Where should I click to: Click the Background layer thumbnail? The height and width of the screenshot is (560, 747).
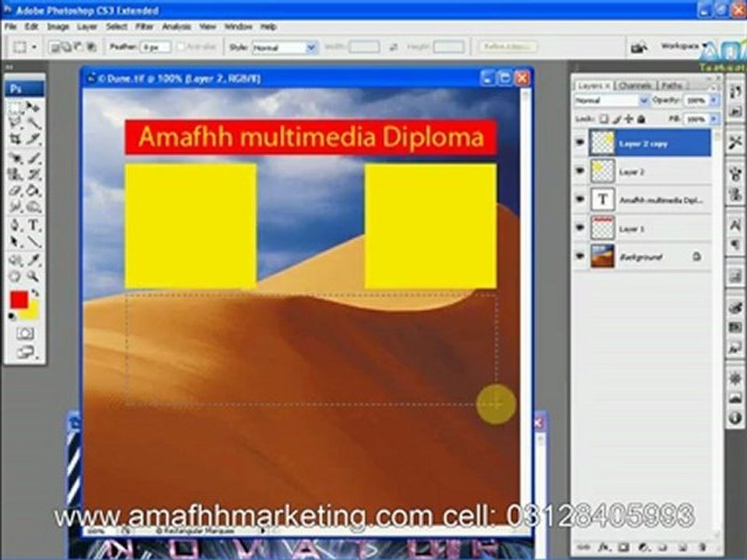pos(602,256)
